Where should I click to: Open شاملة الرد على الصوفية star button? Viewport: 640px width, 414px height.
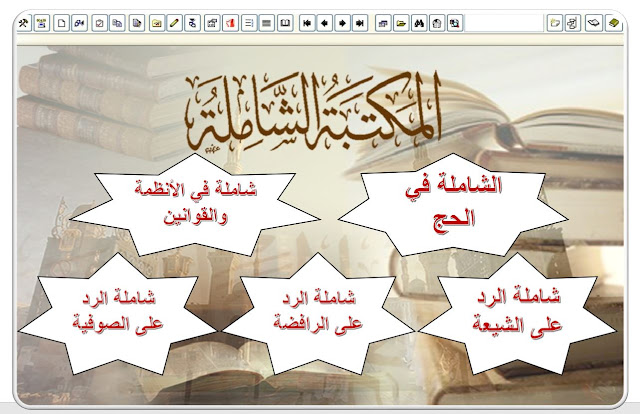coord(118,314)
